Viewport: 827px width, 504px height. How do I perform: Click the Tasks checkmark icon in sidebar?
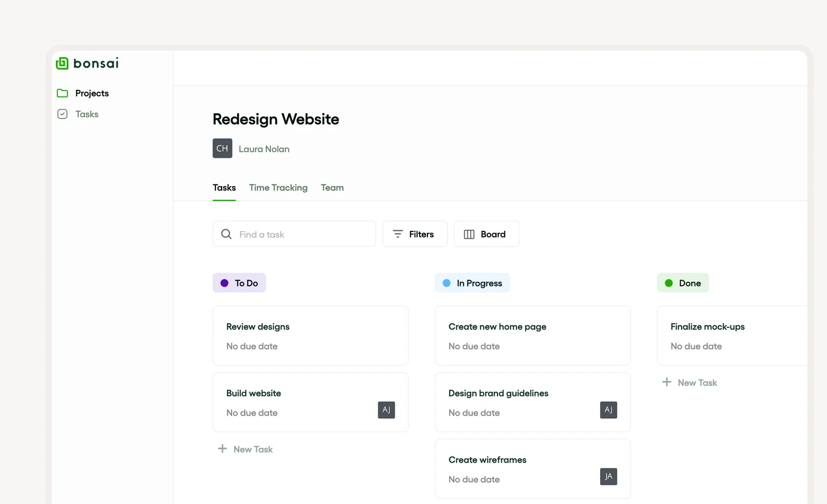(x=63, y=114)
